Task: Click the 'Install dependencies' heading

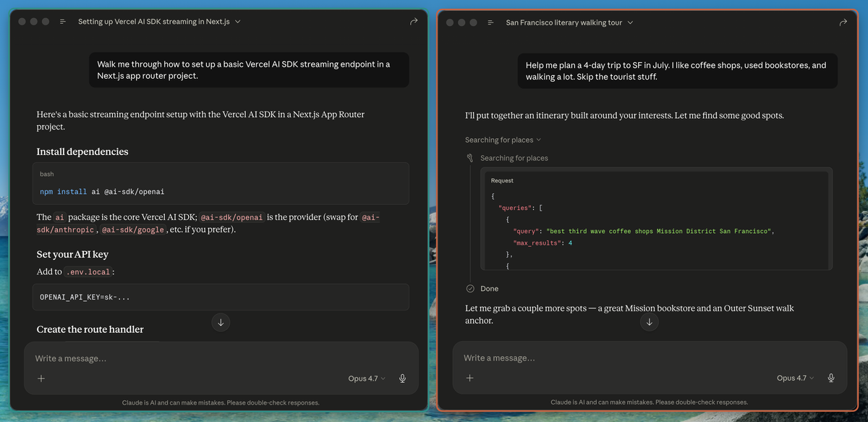Action: 82,152
